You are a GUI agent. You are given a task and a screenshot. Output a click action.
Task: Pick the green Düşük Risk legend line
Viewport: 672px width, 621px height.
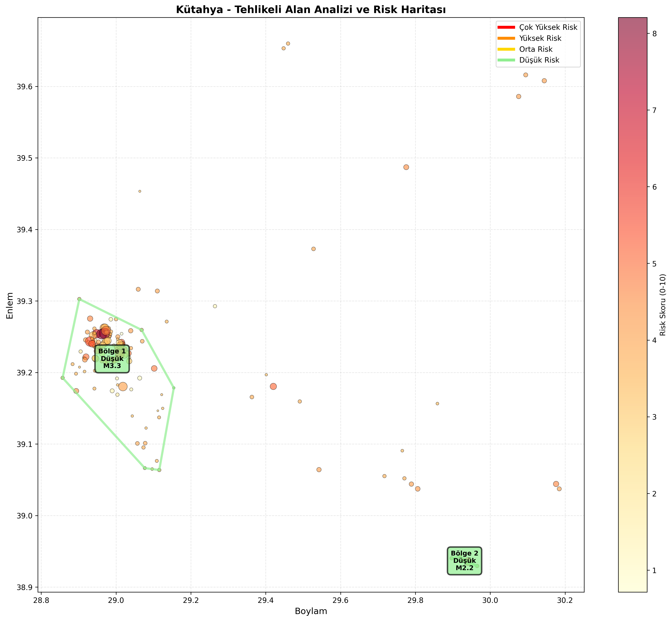click(x=506, y=60)
